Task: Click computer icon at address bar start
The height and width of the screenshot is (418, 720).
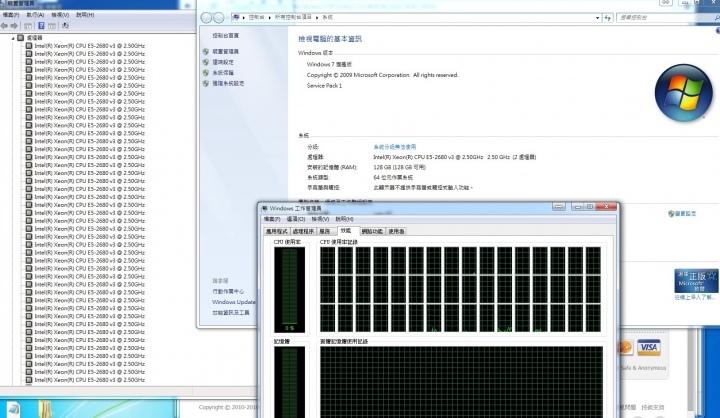Action: click(236, 17)
